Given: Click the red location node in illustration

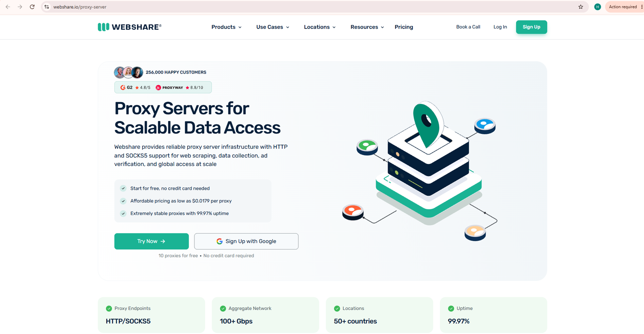Looking at the screenshot, I should (x=353, y=212).
